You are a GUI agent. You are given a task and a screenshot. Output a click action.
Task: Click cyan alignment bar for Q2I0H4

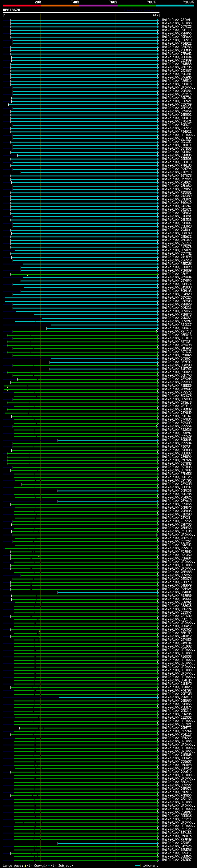84,20
